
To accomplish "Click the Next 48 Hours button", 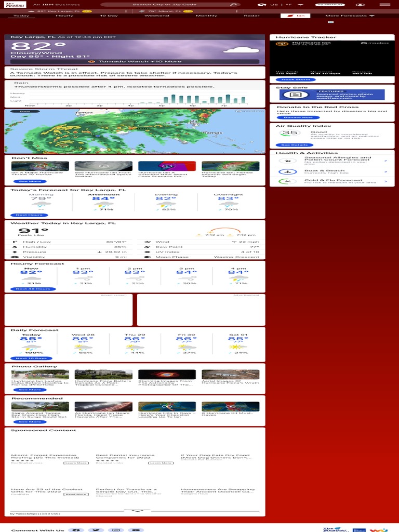I will pyautogui.click(x=33, y=289).
